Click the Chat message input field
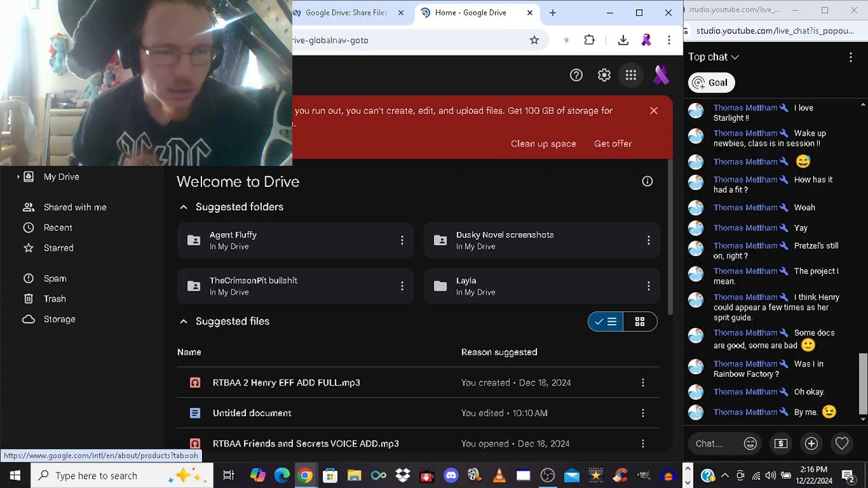868x488 pixels. pyautogui.click(x=709, y=444)
